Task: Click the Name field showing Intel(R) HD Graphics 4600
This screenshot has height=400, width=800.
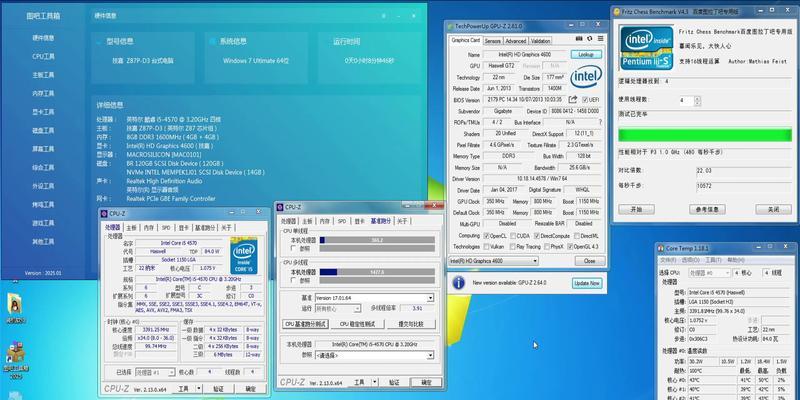Action: 524,54
